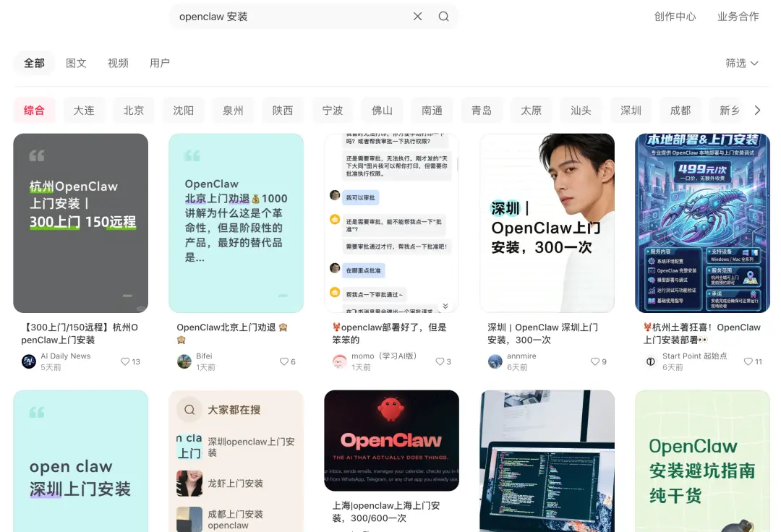781x532 pixels.
Task: Clear the search box with the X icon
Action: tap(417, 16)
